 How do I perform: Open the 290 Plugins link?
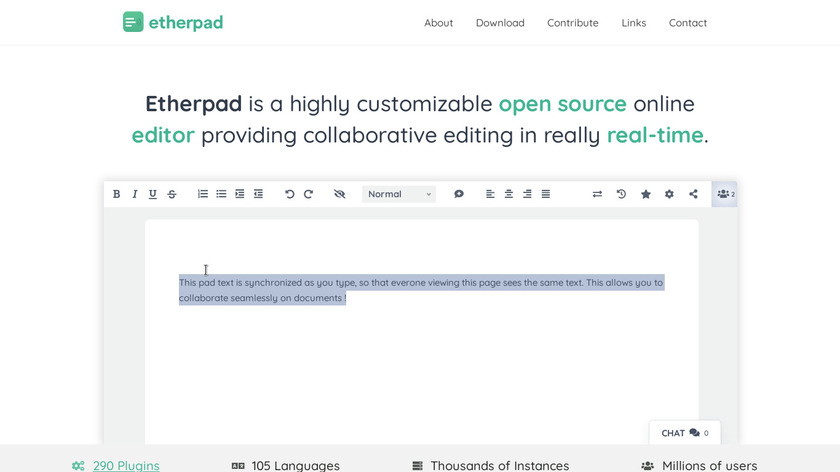126,465
